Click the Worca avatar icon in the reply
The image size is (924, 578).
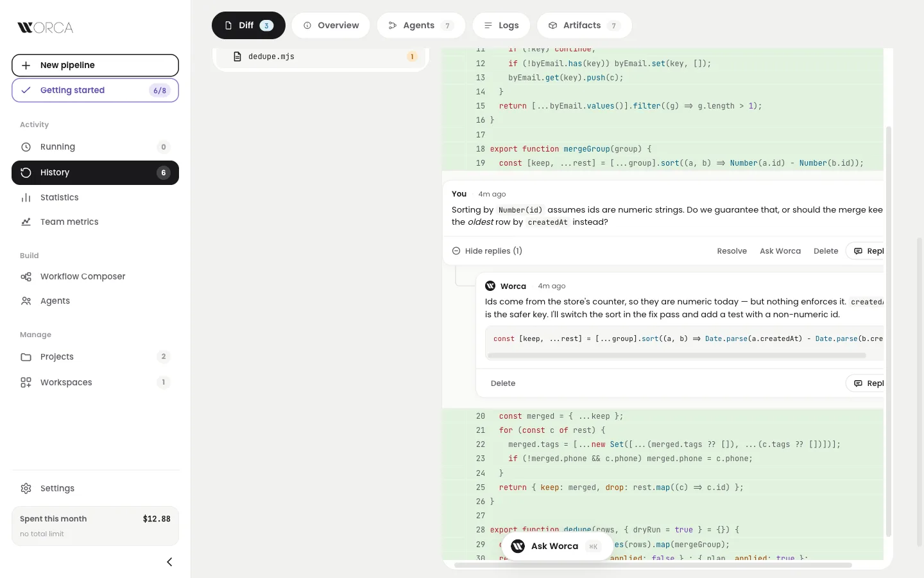click(490, 286)
